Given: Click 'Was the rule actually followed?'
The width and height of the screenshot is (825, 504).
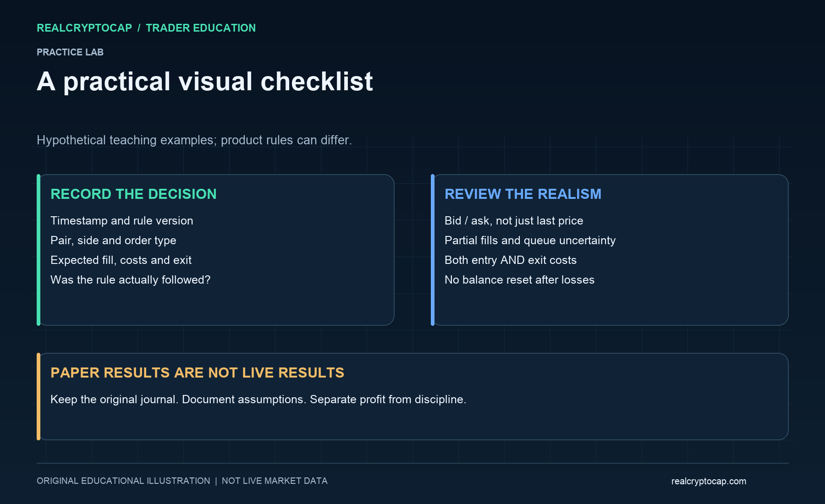Looking at the screenshot, I should point(131,280).
